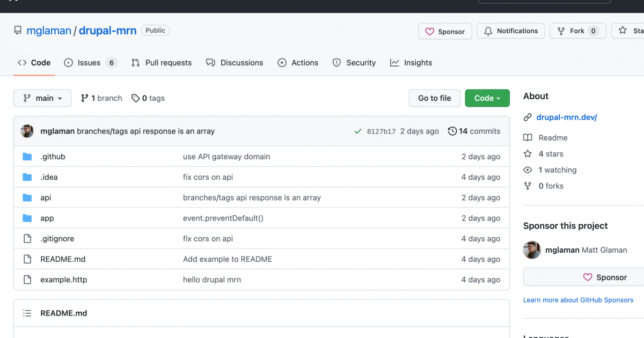Click the green checkmark beside commit 8127b17
The width and height of the screenshot is (644, 338).
pos(358,131)
